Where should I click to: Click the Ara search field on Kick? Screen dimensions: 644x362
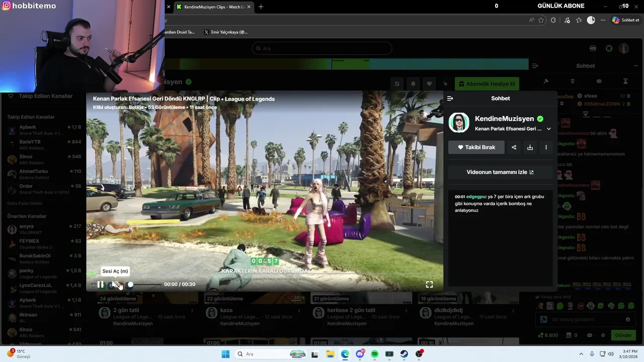322,48
